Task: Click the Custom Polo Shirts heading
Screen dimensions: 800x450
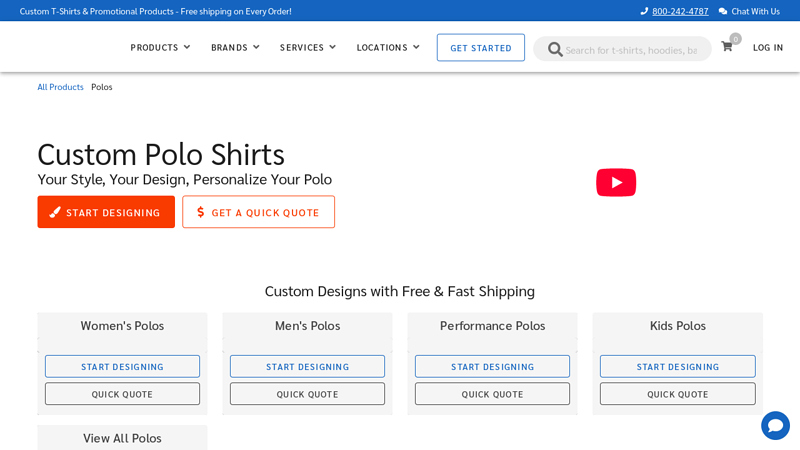Action: click(x=161, y=154)
